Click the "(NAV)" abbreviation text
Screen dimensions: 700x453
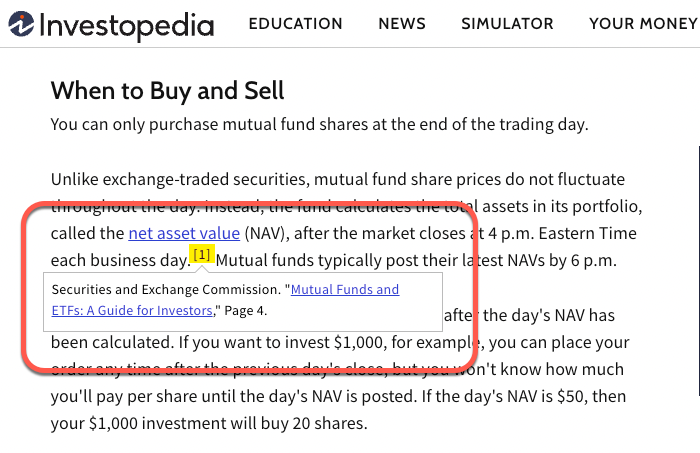pyautogui.click(x=267, y=233)
